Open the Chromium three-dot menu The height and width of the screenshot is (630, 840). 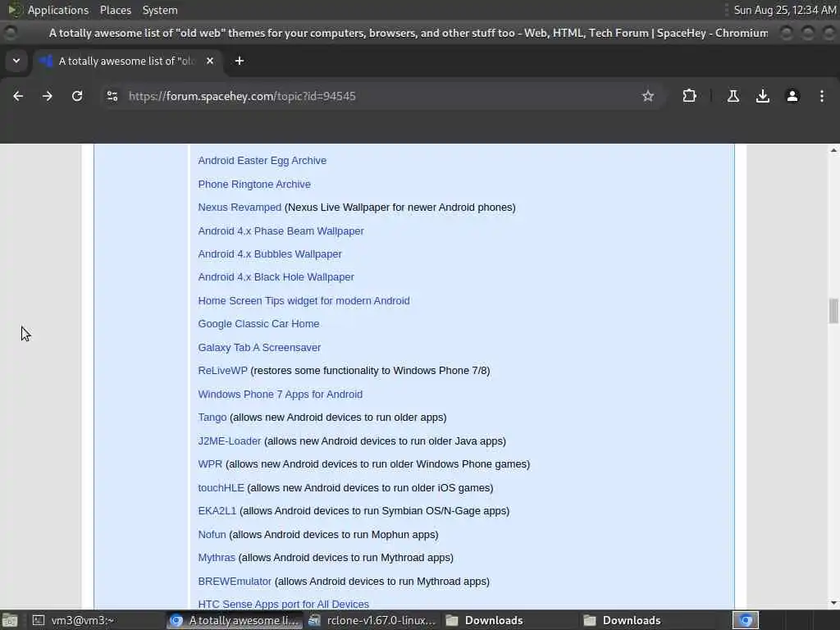822,96
